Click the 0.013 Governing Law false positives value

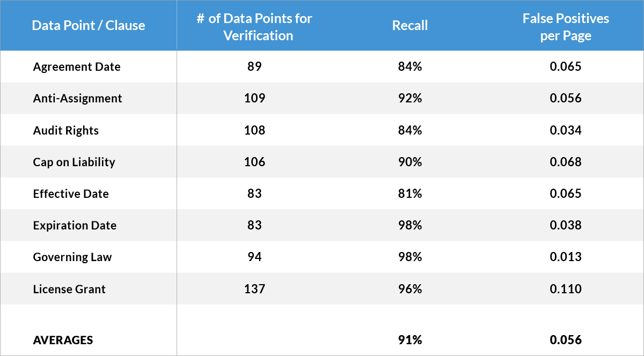pyautogui.click(x=566, y=257)
